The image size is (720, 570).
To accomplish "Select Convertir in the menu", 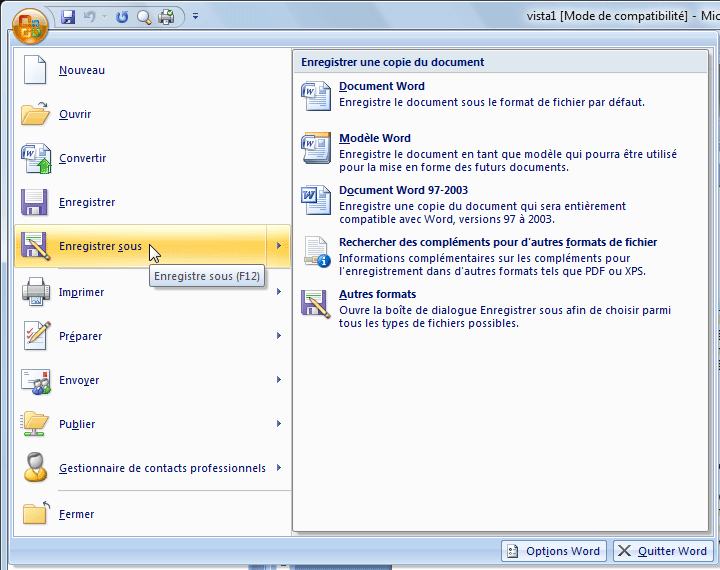I will click(152, 158).
